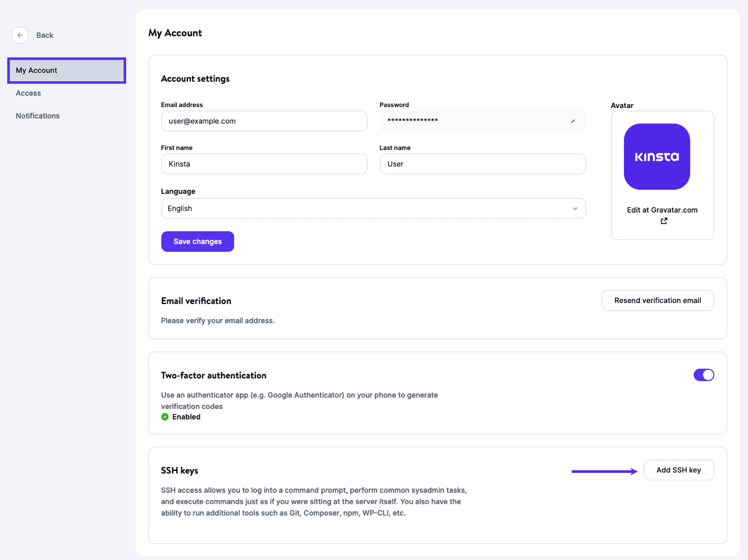Click the green Enabled checkmark icon
The image size is (748, 560).
(165, 417)
